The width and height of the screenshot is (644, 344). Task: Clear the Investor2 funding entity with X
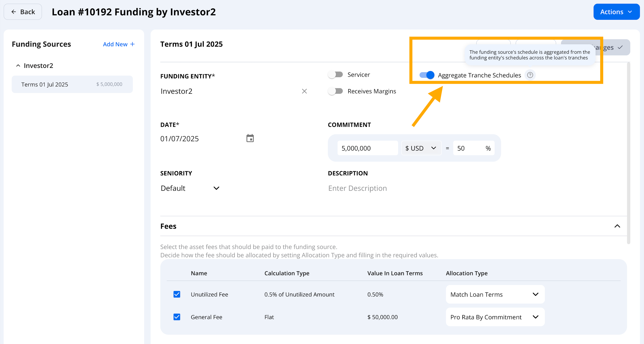pos(304,91)
